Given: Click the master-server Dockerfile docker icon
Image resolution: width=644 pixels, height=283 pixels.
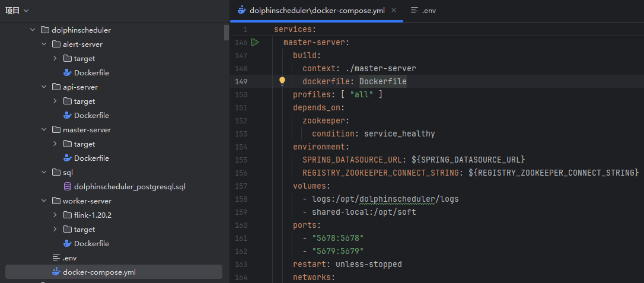Looking at the screenshot, I should click(x=68, y=158).
